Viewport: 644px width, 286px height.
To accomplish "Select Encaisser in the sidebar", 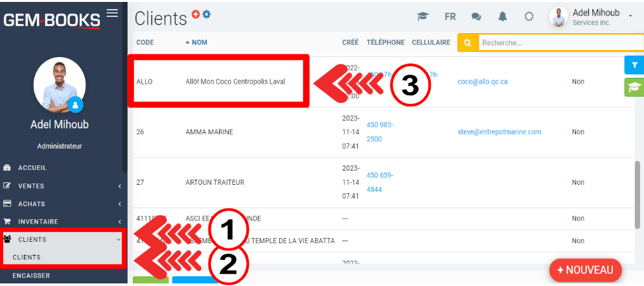I will 31,275.
